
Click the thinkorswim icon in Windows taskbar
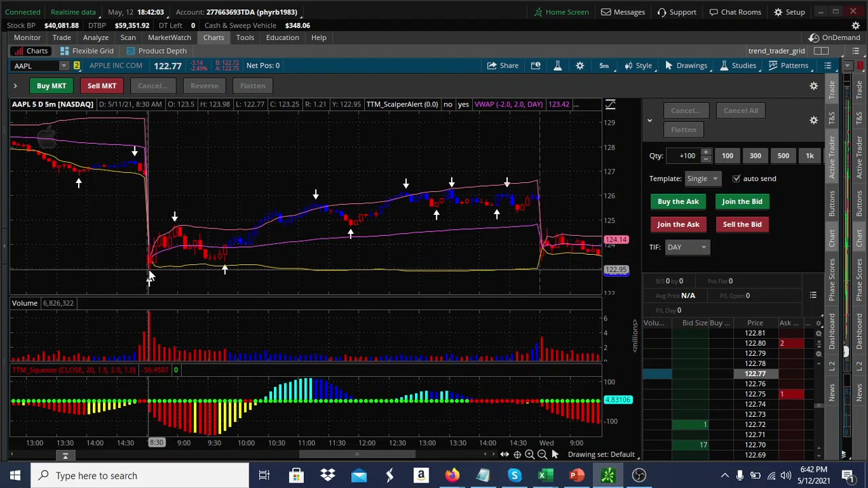click(608, 476)
